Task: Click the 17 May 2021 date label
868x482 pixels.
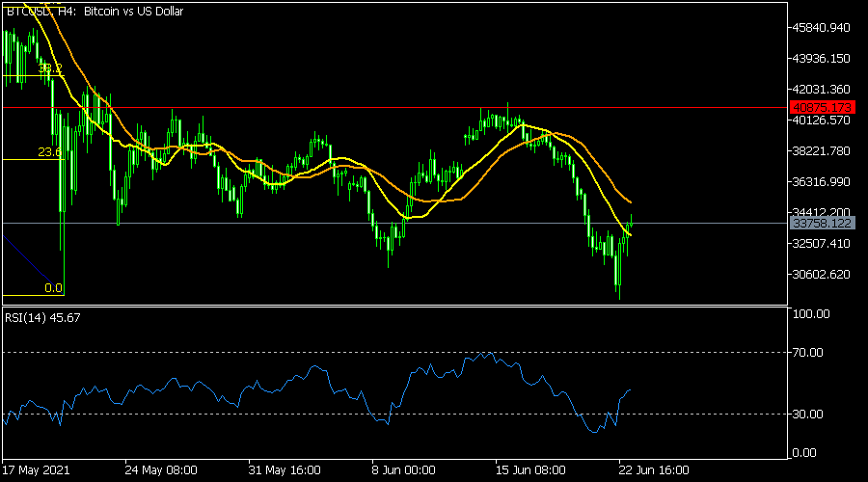Action: click(x=36, y=470)
